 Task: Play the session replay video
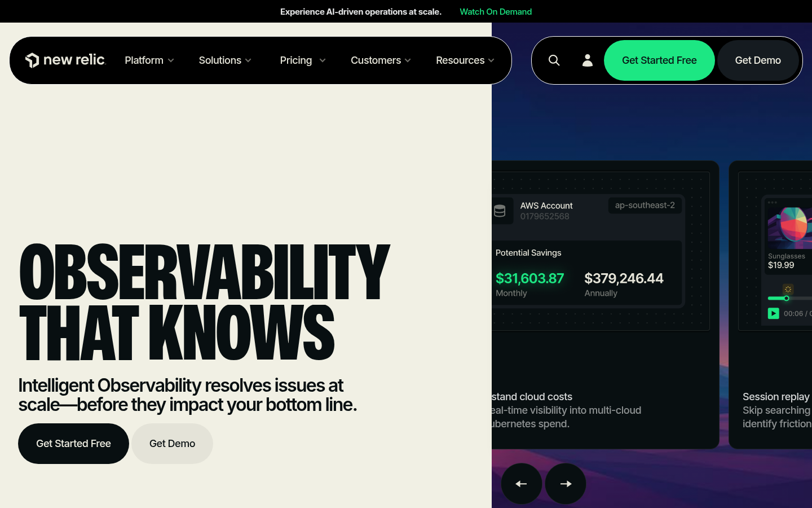tap(774, 313)
